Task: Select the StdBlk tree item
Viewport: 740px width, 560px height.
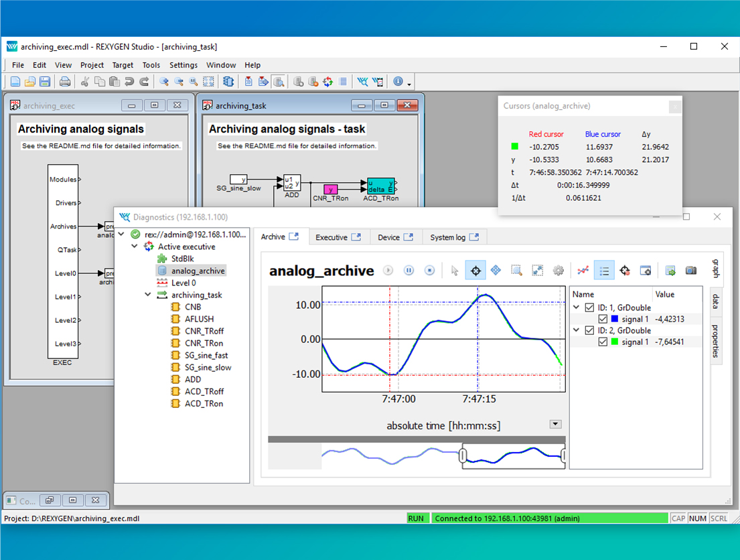Action: pyautogui.click(x=183, y=259)
